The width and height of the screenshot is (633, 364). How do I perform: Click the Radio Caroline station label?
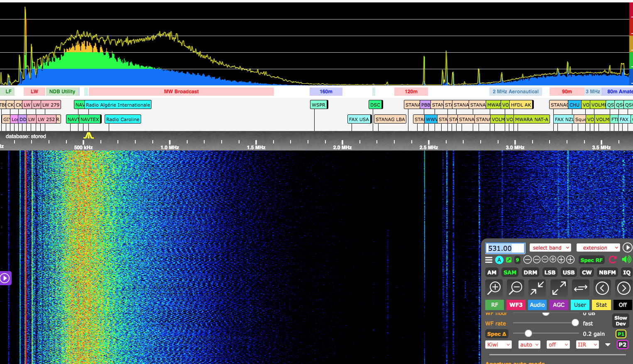click(123, 119)
